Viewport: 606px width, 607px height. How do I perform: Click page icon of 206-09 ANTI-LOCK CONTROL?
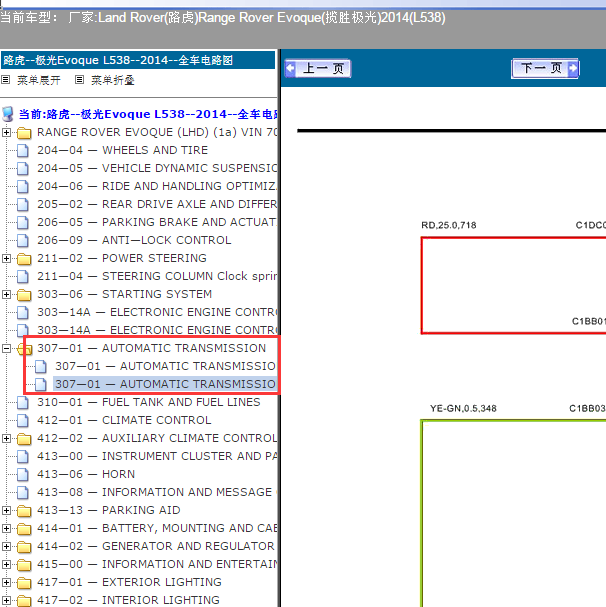click(23, 240)
